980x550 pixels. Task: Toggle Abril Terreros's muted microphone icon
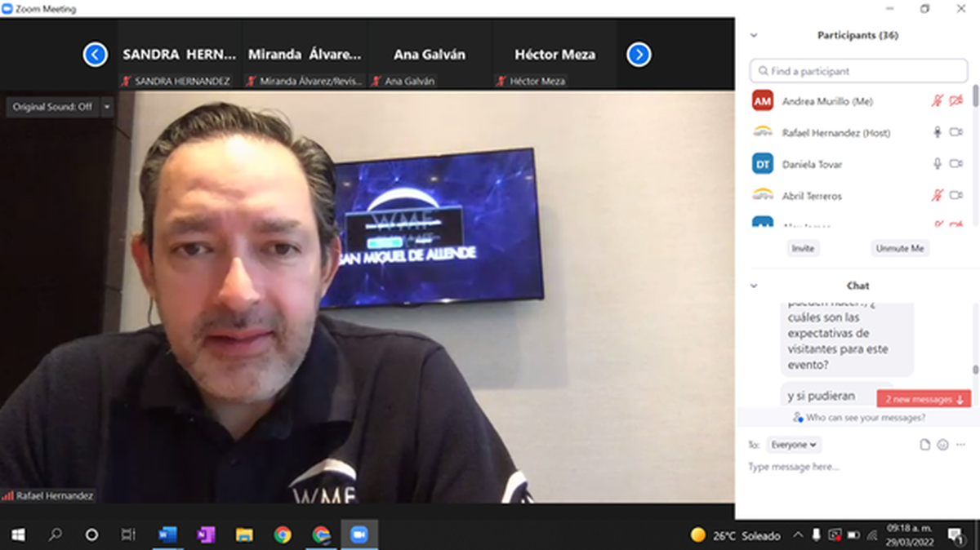coord(938,196)
